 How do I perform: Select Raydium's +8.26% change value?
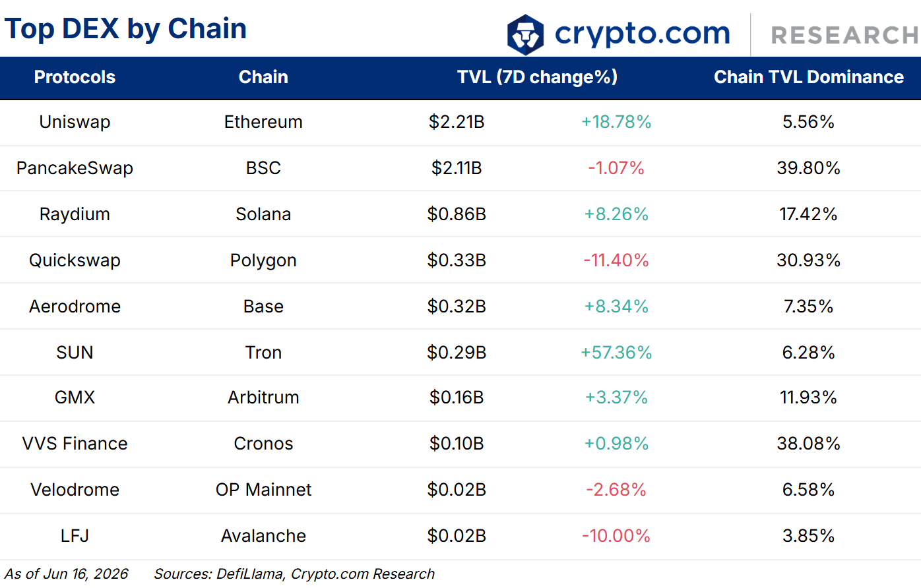(616, 214)
